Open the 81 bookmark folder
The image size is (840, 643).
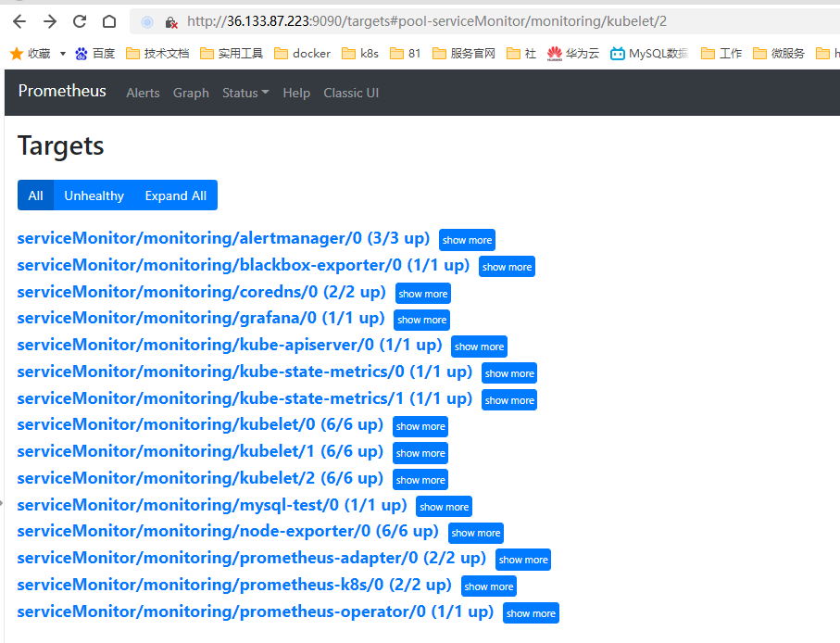pos(406,54)
